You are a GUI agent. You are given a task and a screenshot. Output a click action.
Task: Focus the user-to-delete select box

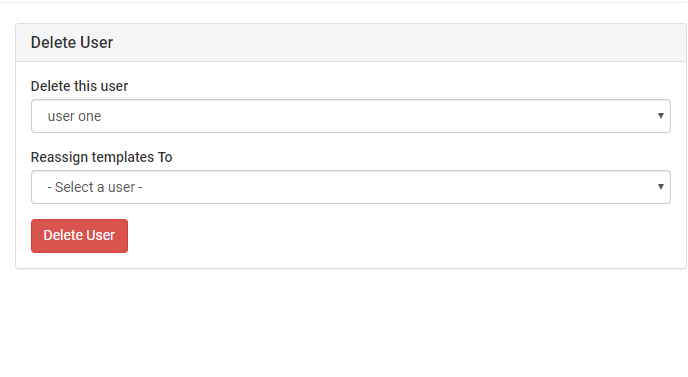(x=351, y=116)
